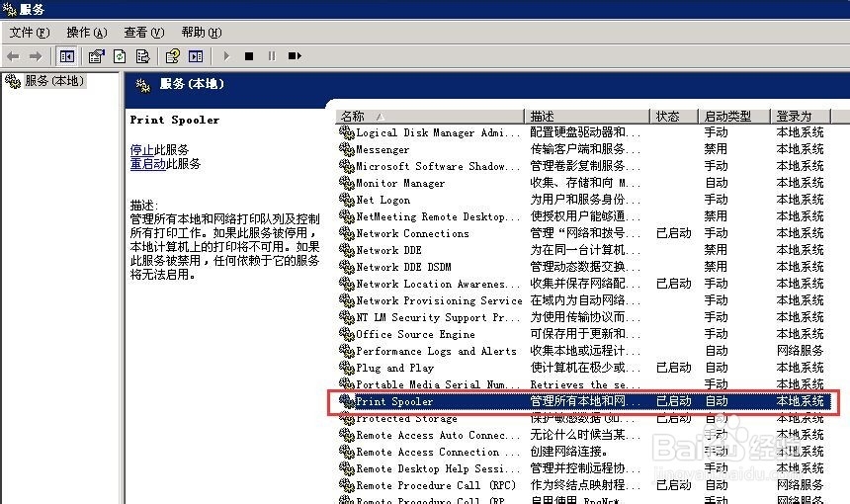Click 自动 startup type in Monitor Manager row
The width and height of the screenshot is (850, 504).
[717, 183]
